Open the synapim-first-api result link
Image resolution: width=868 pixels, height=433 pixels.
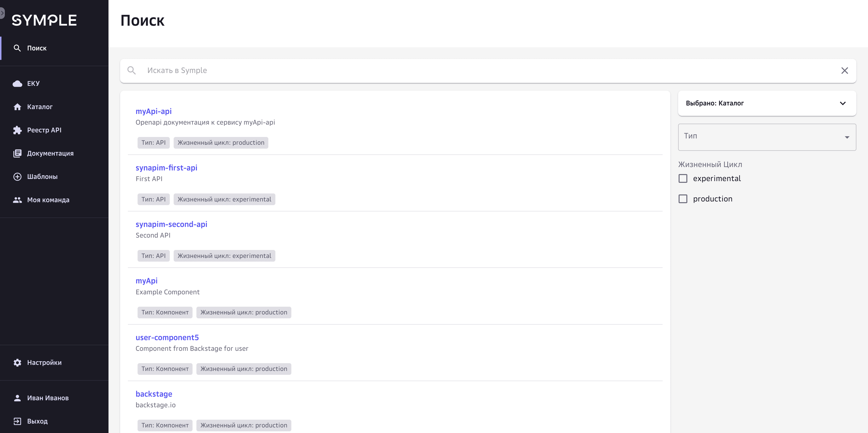(166, 168)
